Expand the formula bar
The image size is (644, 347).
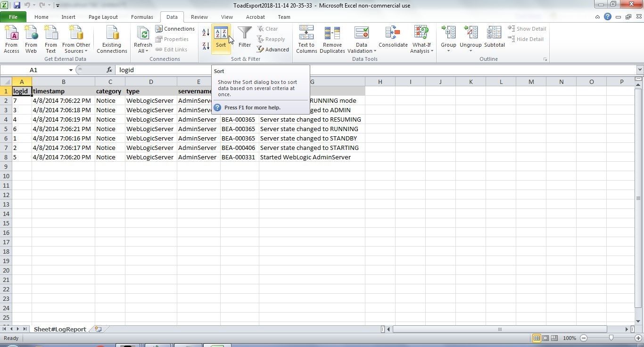click(x=640, y=70)
